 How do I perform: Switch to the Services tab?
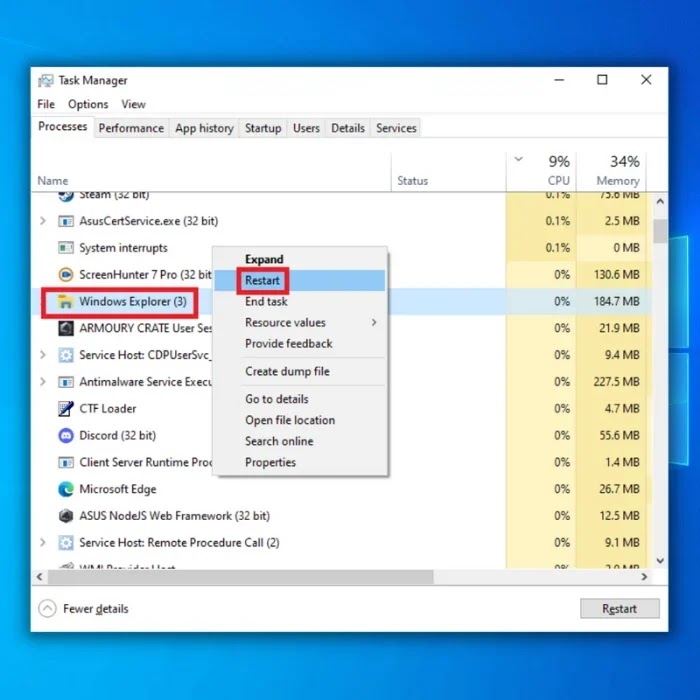point(396,128)
